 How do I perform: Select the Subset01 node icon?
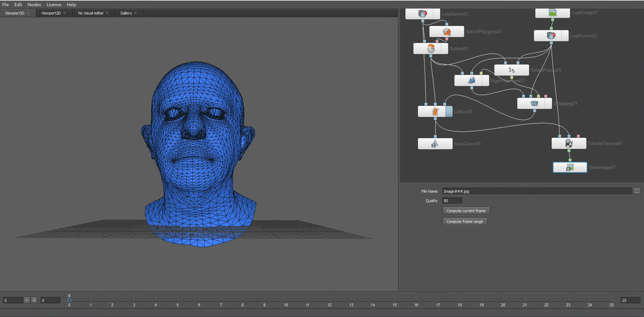431,49
